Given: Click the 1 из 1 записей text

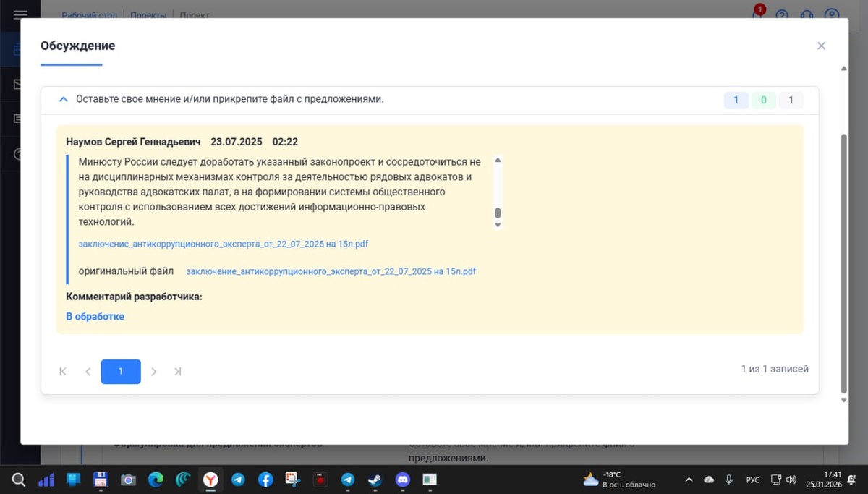Looking at the screenshot, I should click(775, 369).
